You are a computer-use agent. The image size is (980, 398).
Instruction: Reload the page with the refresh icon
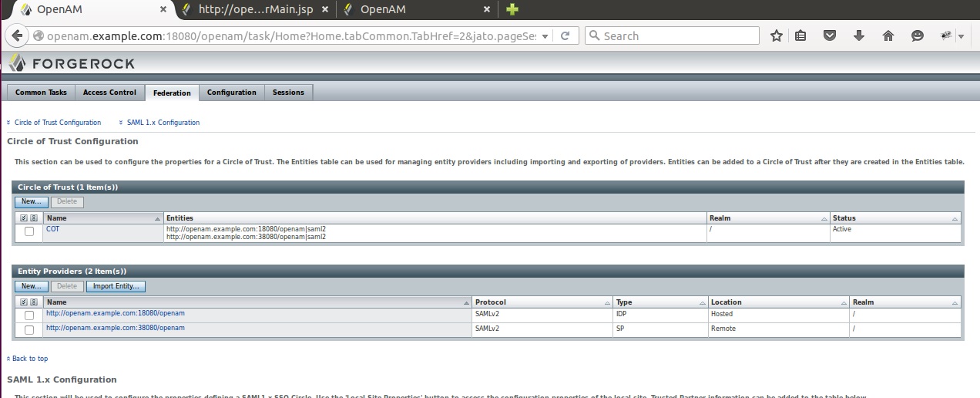(x=565, y=35)
